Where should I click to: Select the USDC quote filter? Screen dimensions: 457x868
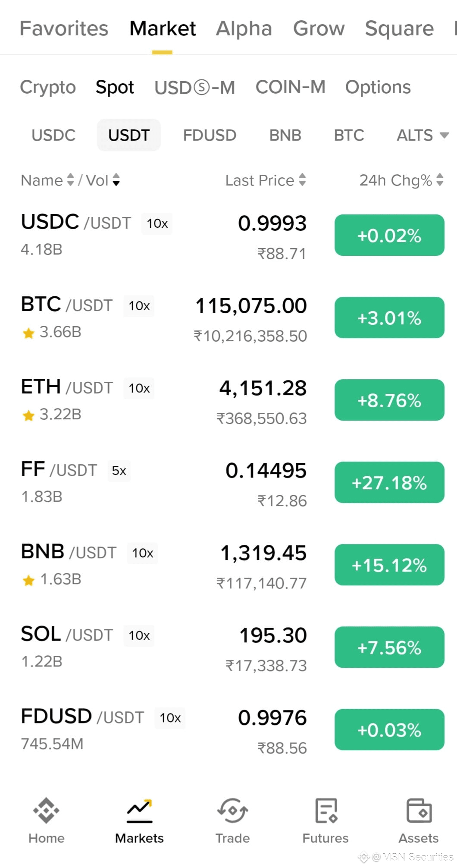click(x=53, y=135)
